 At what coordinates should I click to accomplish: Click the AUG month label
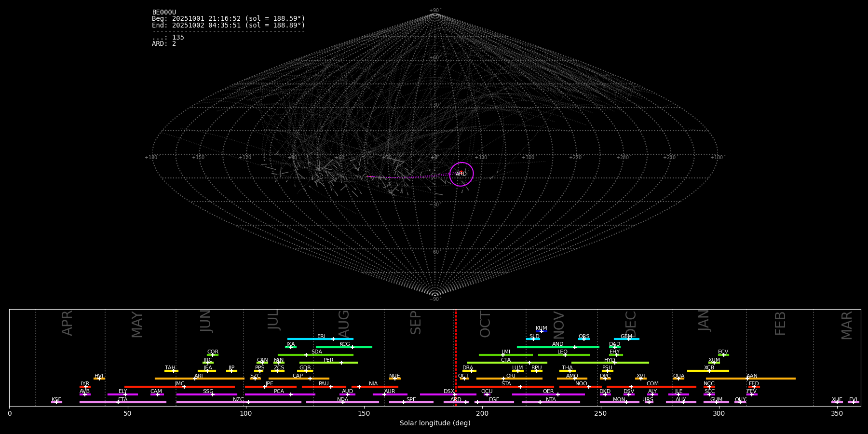coord(344,324)
